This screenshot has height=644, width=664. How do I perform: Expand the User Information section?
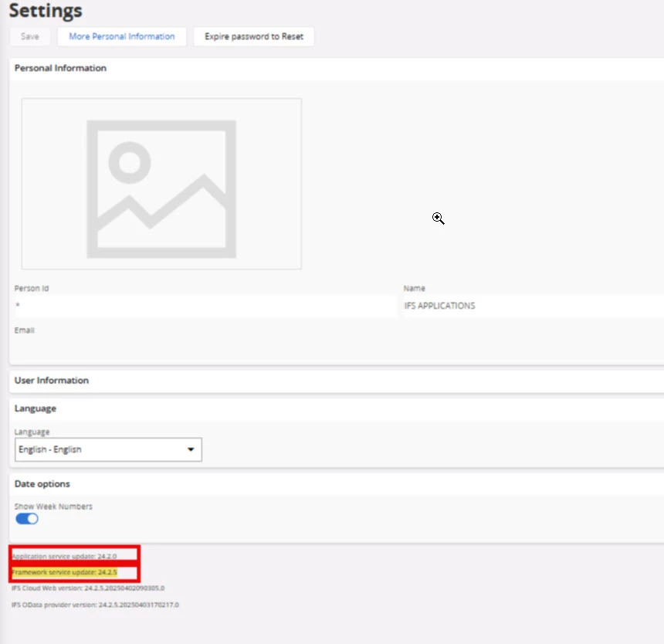(337, 381)
